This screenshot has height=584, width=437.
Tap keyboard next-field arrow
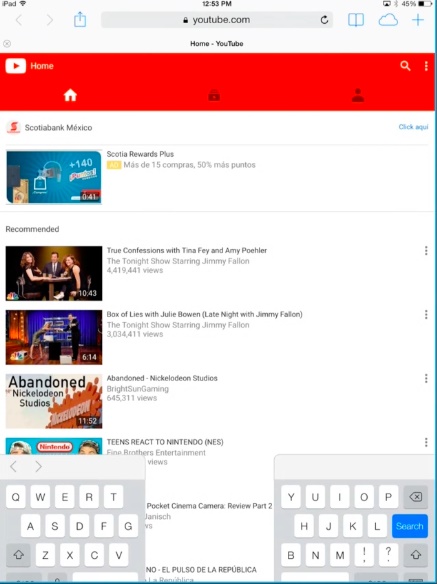(38, 466)
